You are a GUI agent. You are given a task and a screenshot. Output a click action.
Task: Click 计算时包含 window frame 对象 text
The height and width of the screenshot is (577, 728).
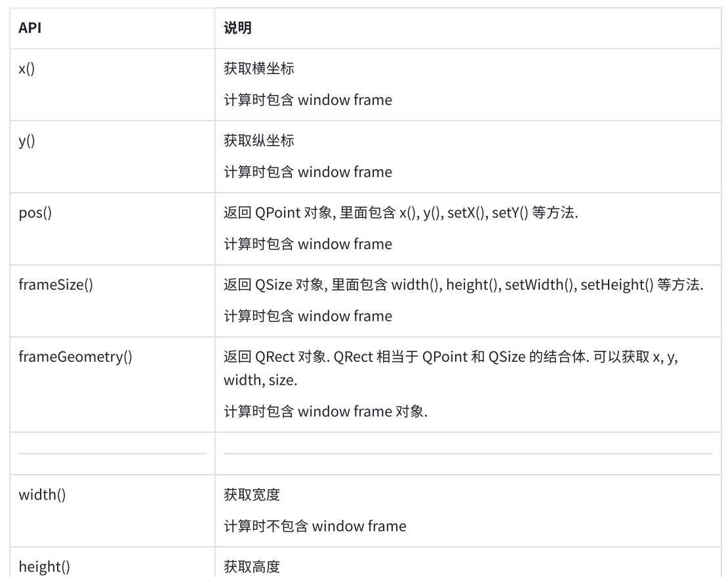(x=325, y=411)
